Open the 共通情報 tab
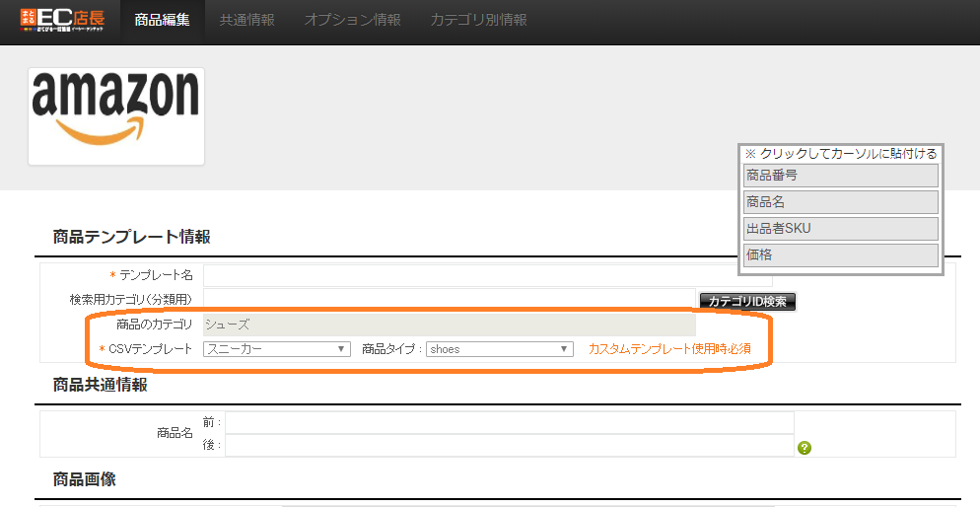Image resolution: width=980 pixels, height=507 pixels. [x=247, y=21]
